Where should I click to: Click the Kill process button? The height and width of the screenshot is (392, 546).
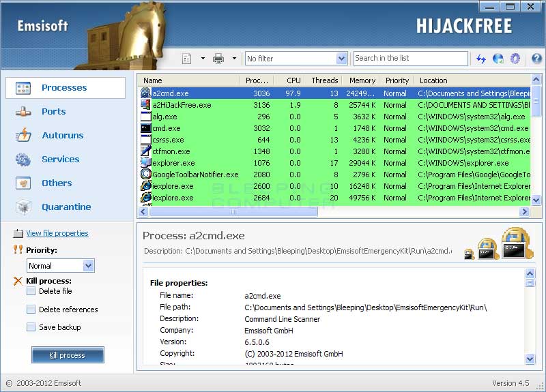[x=68, y=355]
